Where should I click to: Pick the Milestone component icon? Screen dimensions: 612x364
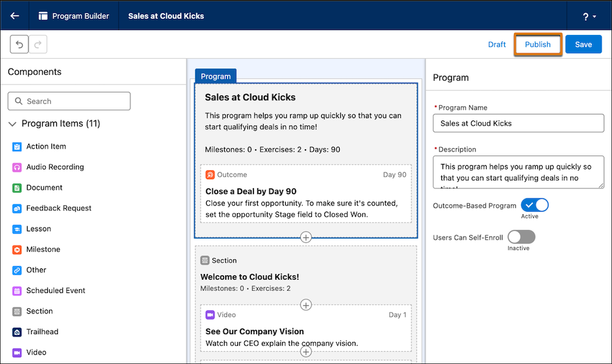(x=17, y=250)
